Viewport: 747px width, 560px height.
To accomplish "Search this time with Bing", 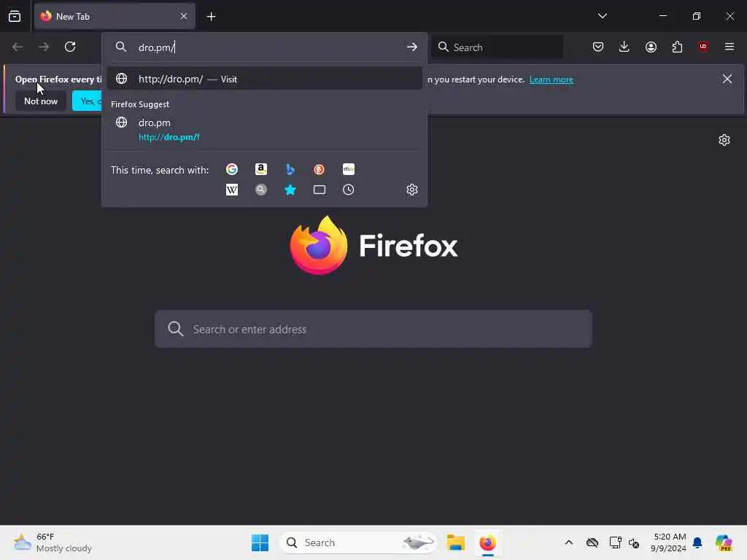I will 290,169.
